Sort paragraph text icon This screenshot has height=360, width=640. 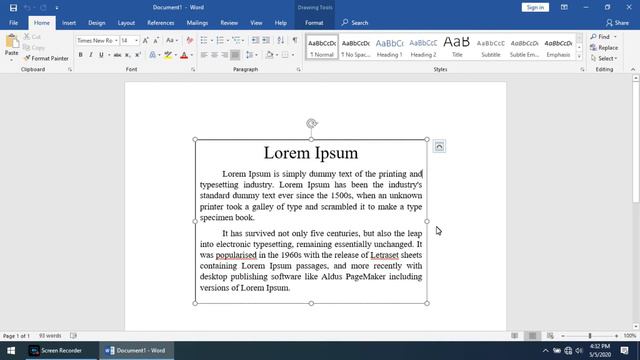coord(280,40)
